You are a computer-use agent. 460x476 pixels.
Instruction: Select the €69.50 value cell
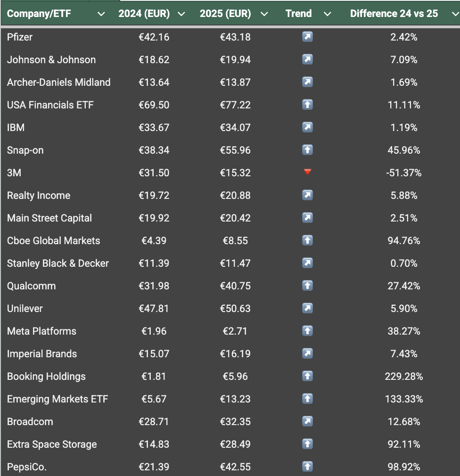pos(154,105)
